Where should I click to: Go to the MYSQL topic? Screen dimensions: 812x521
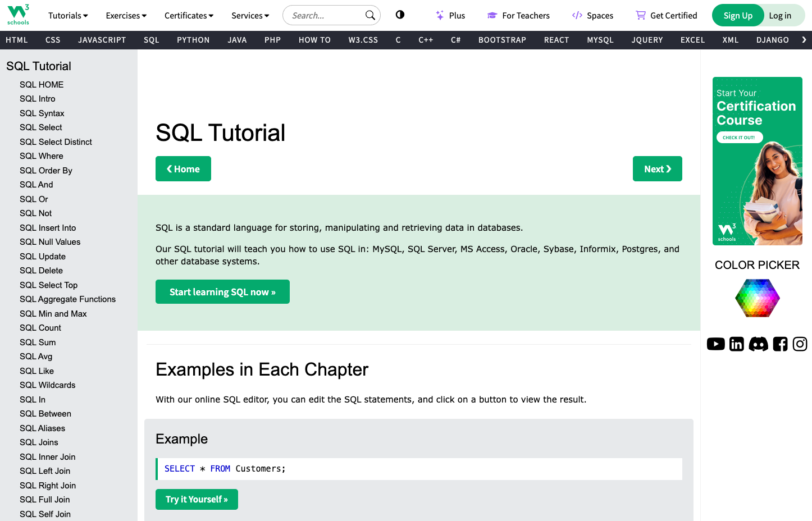pyautogui.click(x=600, y=40)
